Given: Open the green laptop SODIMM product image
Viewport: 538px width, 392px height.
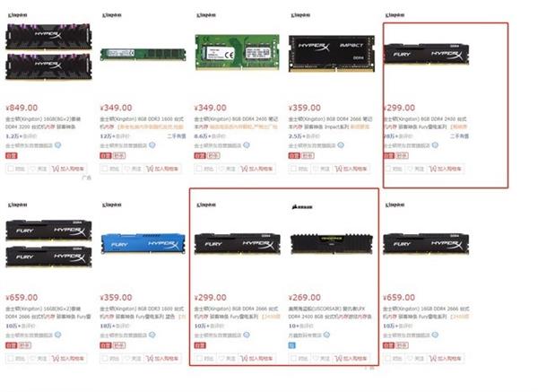Looking at the screenshot, I should pos(237,52).
